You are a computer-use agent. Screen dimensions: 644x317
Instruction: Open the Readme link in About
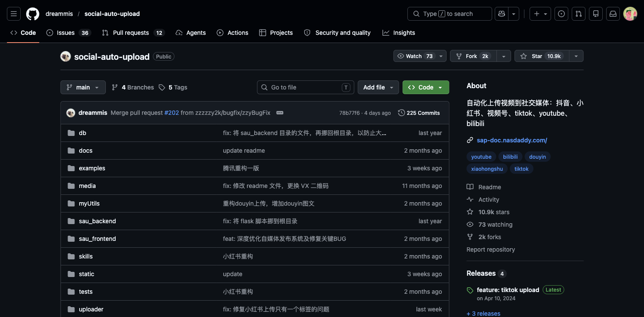(x=484, y=187)
